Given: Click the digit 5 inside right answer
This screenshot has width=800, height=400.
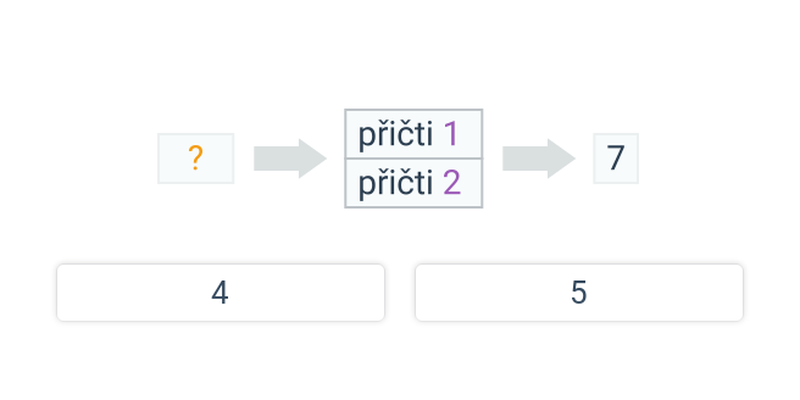Looking at the screenshot, I should [x=579, y=293].
